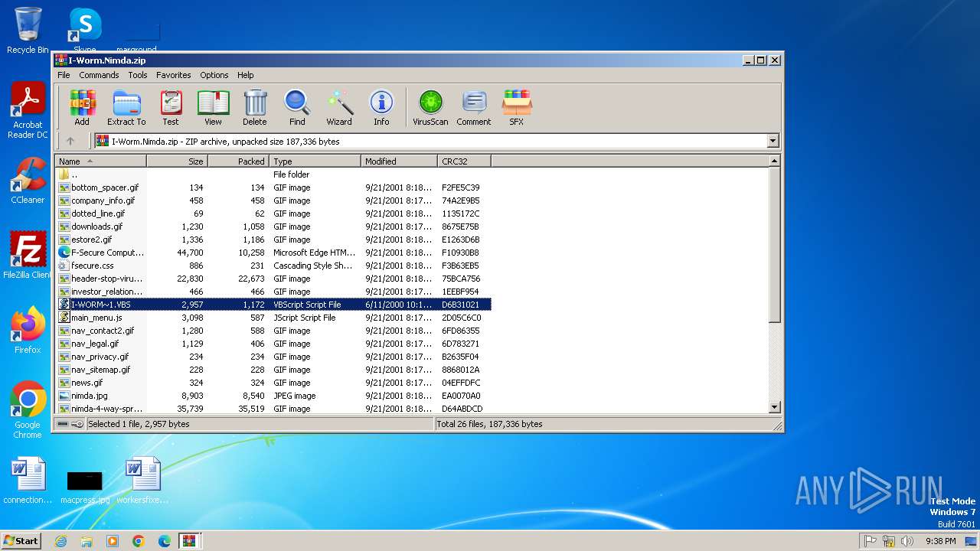Select I-WORM~1.VBS script file
This screenshot has height=551, width=980.
coord(273,305)
